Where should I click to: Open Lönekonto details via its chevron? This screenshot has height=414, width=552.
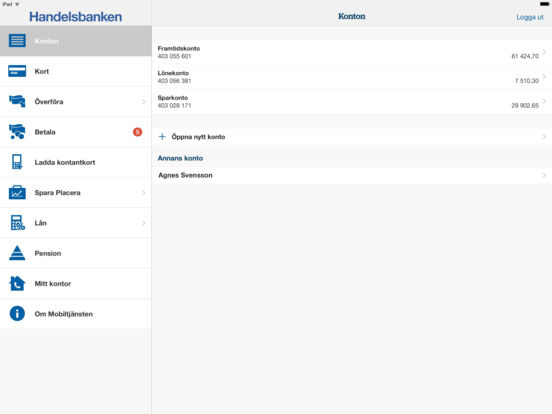click(x=544, y=77)
